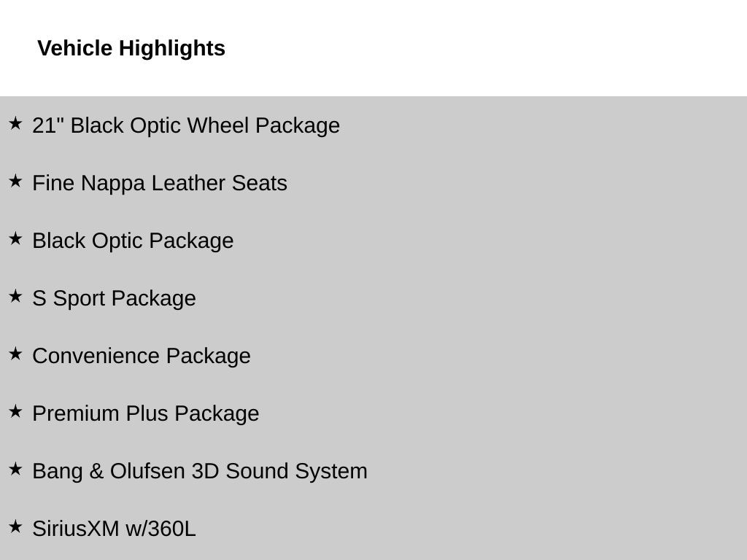Select the Convenience Package highlight text
The height and width of the screenshot is (560, 747).
point(142,356)
